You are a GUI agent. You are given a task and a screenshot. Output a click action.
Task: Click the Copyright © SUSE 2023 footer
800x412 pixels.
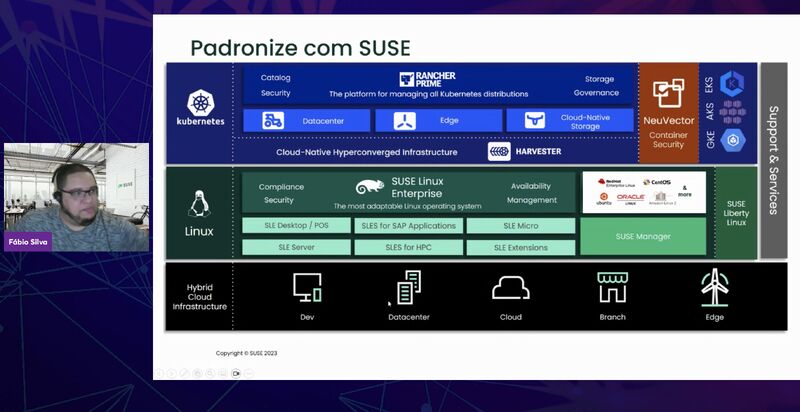pyautogui.click(x=246, y=353)
